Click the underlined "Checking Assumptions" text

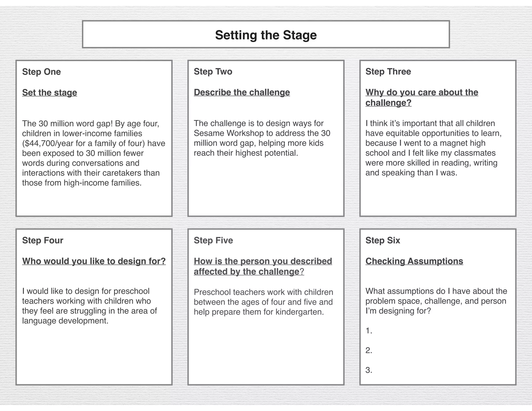click(x=414, y=261)
